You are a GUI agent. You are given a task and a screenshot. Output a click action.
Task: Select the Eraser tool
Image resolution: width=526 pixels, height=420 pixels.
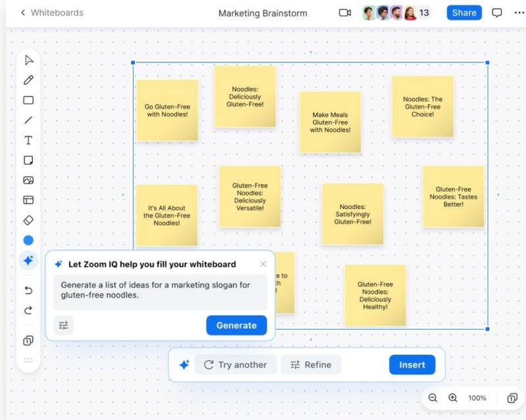pyautogui.click(x=28, y=220)
